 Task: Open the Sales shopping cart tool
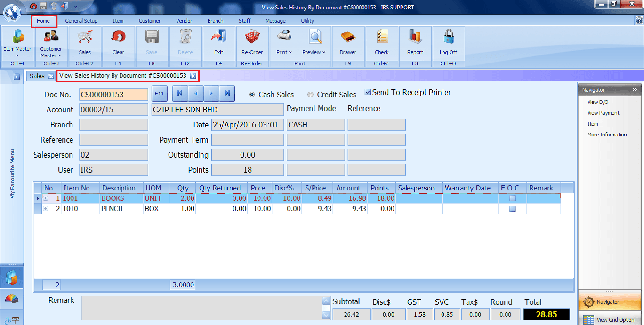click(85, 43)
